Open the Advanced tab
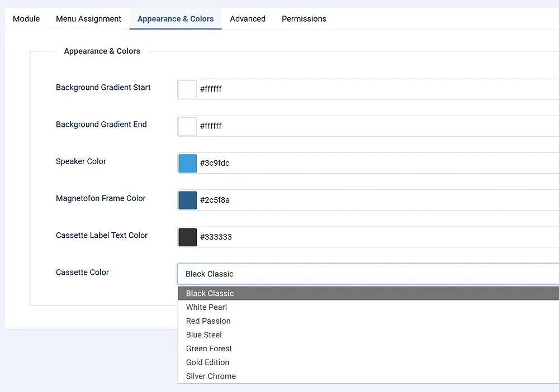Image resolution: width=559 pixels, height=392 pixels. click(248, 18)
